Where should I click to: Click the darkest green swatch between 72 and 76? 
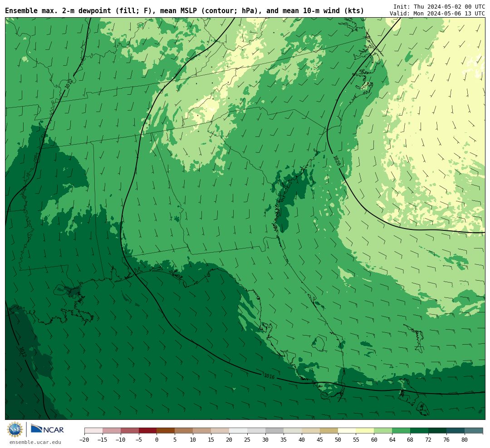(437, 431)
